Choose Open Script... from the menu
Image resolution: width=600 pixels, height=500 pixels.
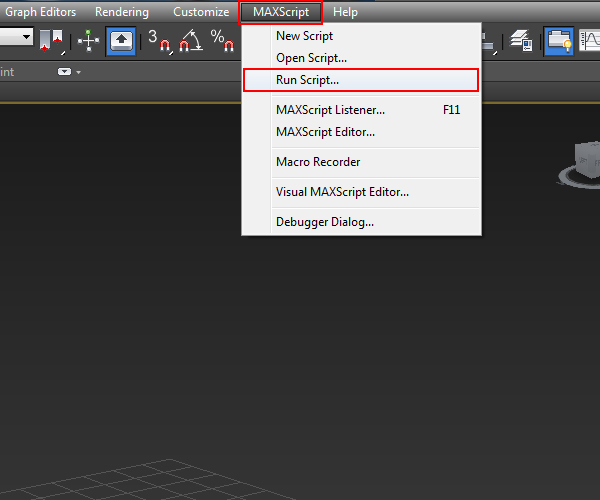pos(362,58)
